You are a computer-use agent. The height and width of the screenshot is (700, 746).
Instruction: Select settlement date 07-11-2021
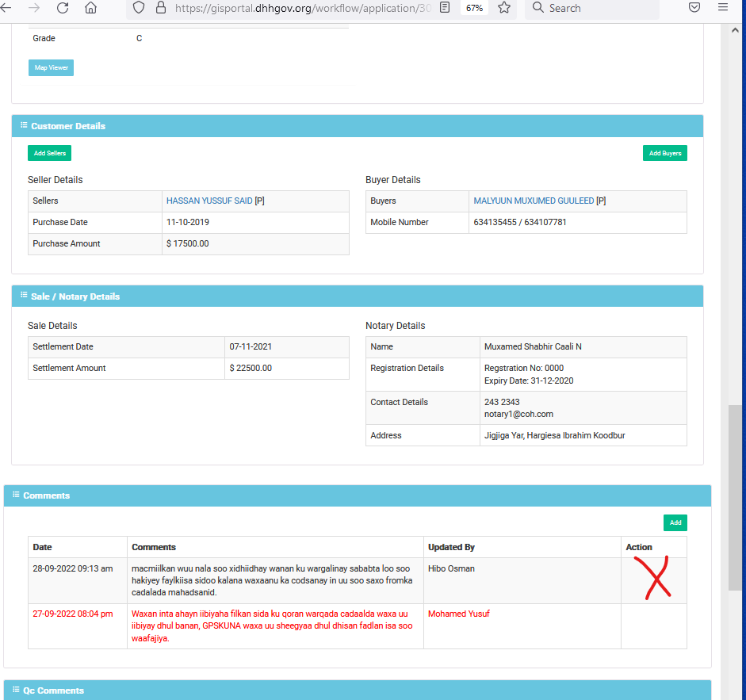coord(251,346)
